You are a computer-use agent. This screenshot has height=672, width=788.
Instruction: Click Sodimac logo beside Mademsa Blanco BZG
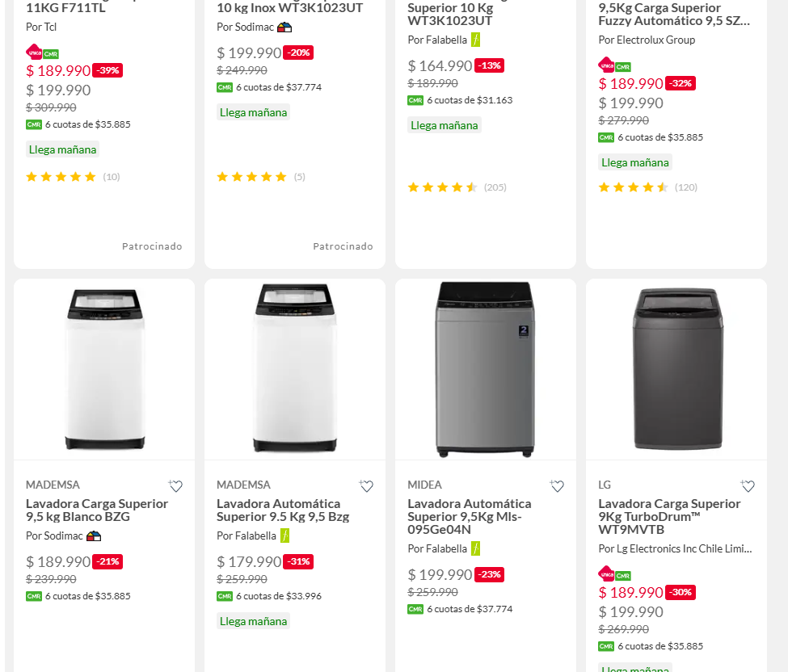coord(94,536)
